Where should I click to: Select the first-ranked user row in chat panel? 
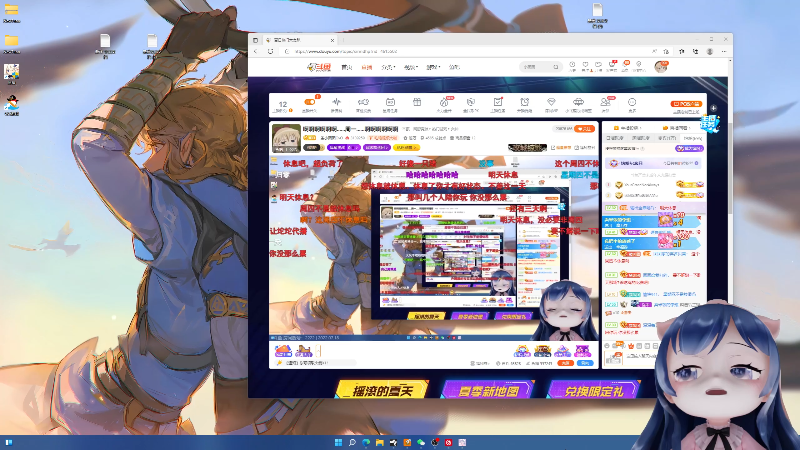point(655,184)
